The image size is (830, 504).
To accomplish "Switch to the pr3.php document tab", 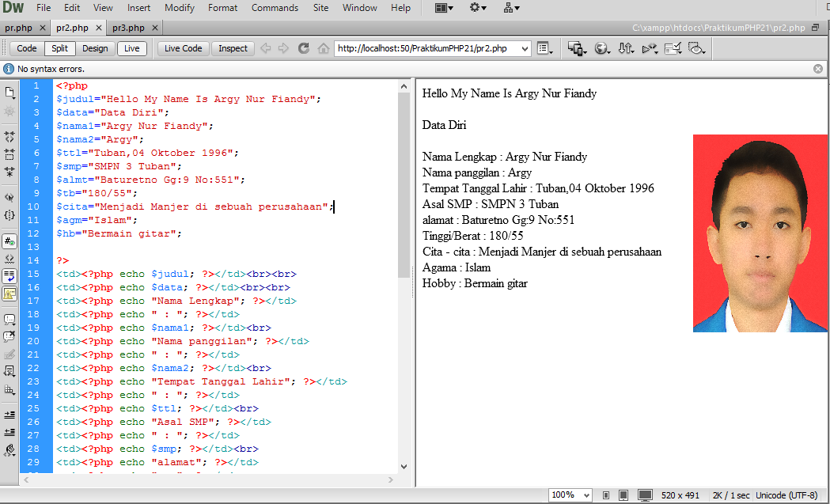I will click(x=128, y=28).
